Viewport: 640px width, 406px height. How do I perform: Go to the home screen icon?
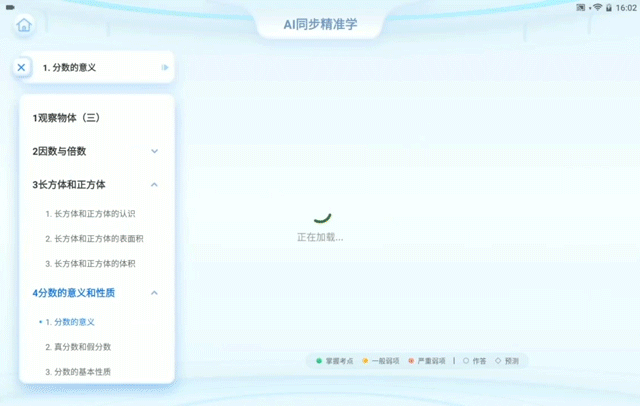click(x=24, y=25)
